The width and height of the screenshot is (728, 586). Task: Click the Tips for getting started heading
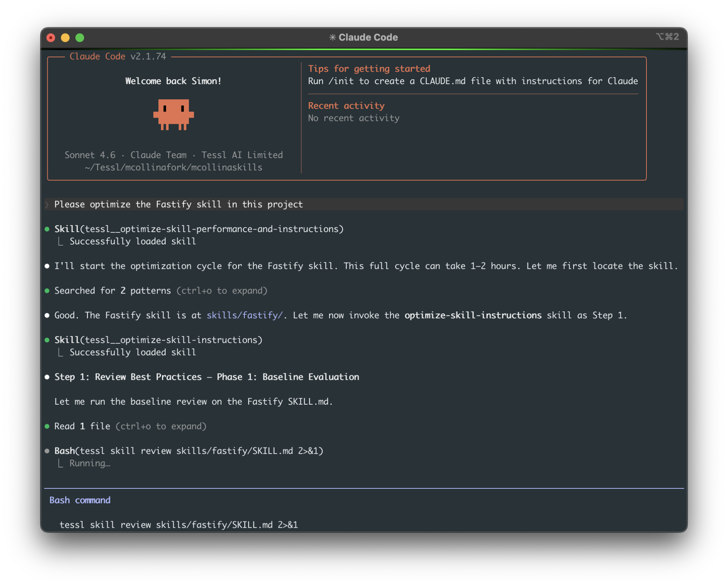[369, 68]
